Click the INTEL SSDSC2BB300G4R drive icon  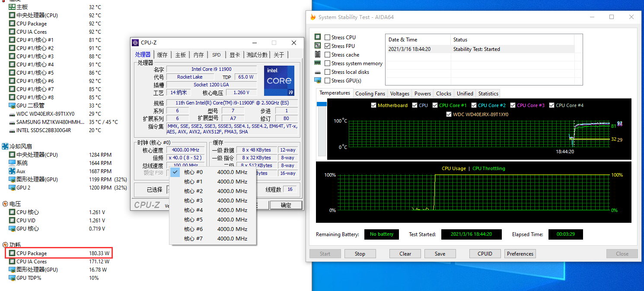click(12, 130)
